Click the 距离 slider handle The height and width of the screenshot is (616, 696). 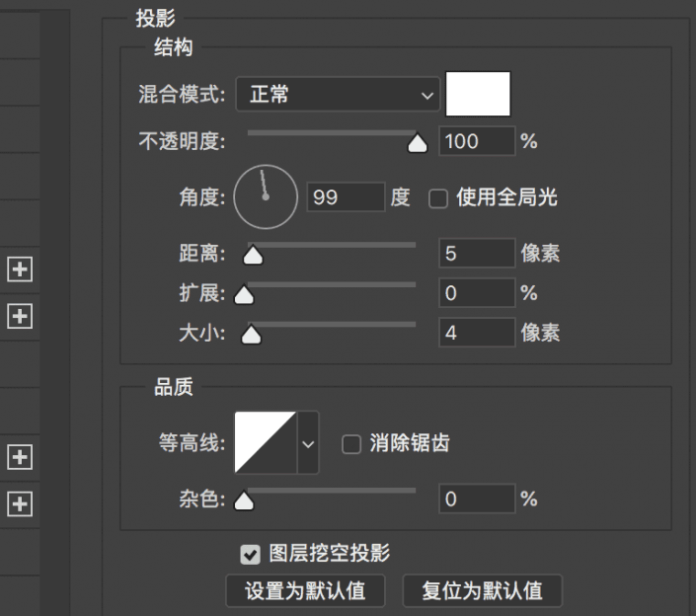tap(253, 256)
